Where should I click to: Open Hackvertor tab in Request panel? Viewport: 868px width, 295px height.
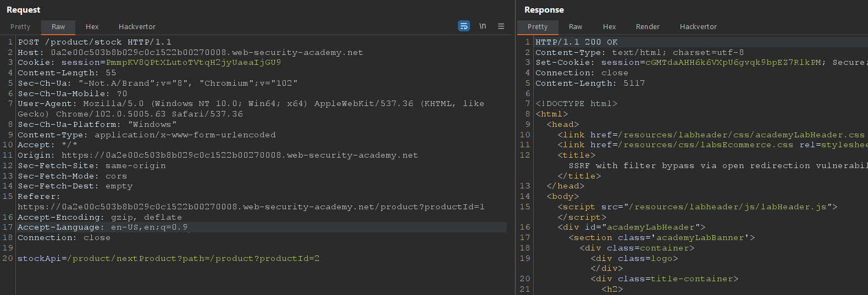click(137, 26)
